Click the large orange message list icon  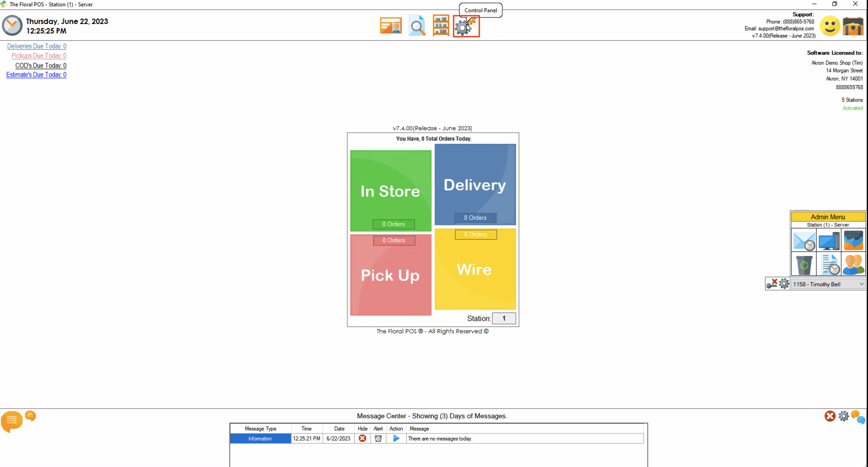click(12, 421)
